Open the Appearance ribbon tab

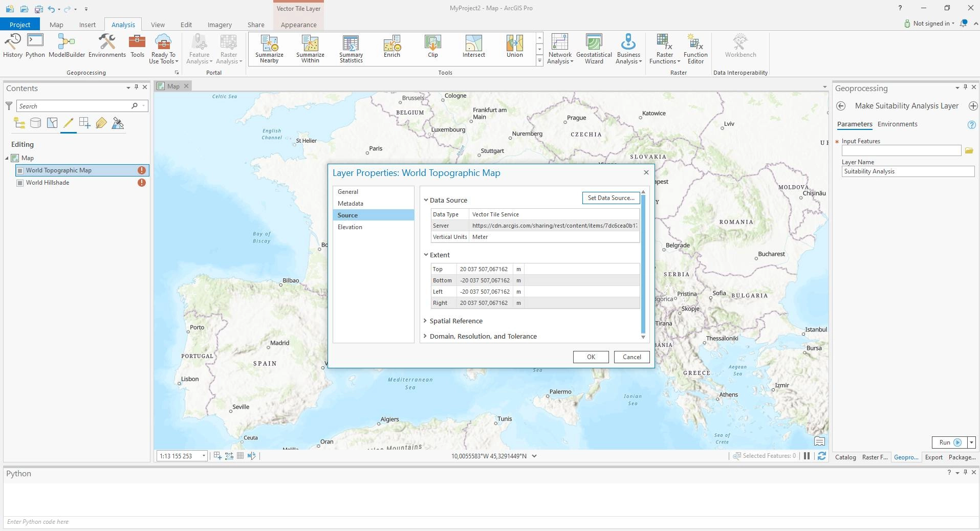298,25
